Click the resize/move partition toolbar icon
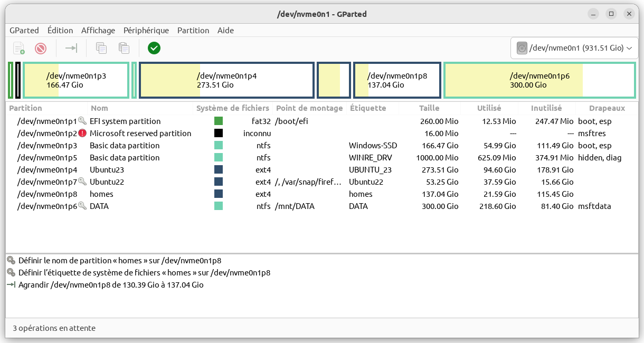The height and width of the screenshot is (343, 644). point(71,49)
